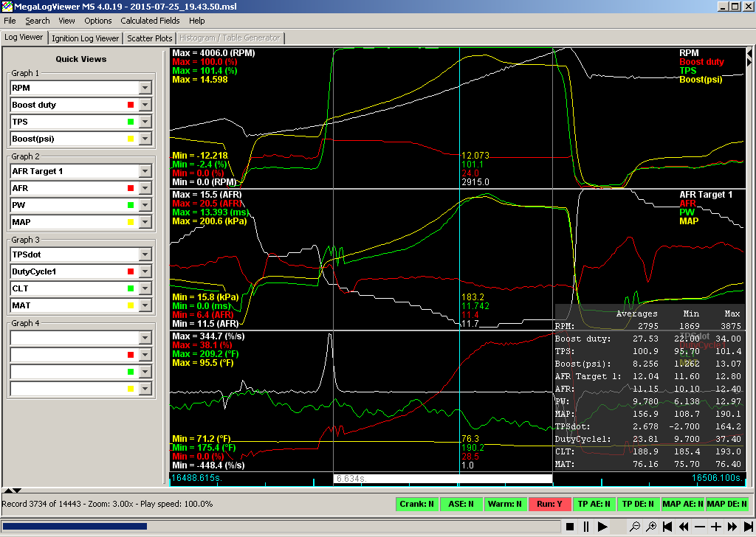Screen dimensions: 756x537
Task: Click the zoom in magnifier icon
Action: [651, 527]
